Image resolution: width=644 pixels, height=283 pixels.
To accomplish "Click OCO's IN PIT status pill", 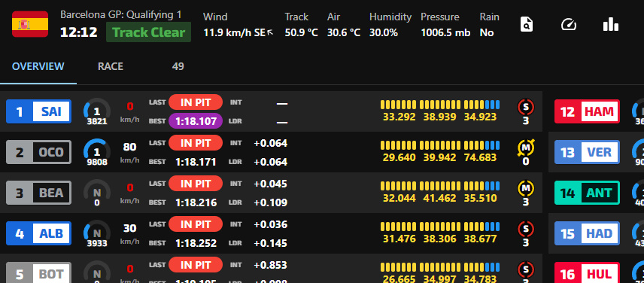I will (196, 142).
